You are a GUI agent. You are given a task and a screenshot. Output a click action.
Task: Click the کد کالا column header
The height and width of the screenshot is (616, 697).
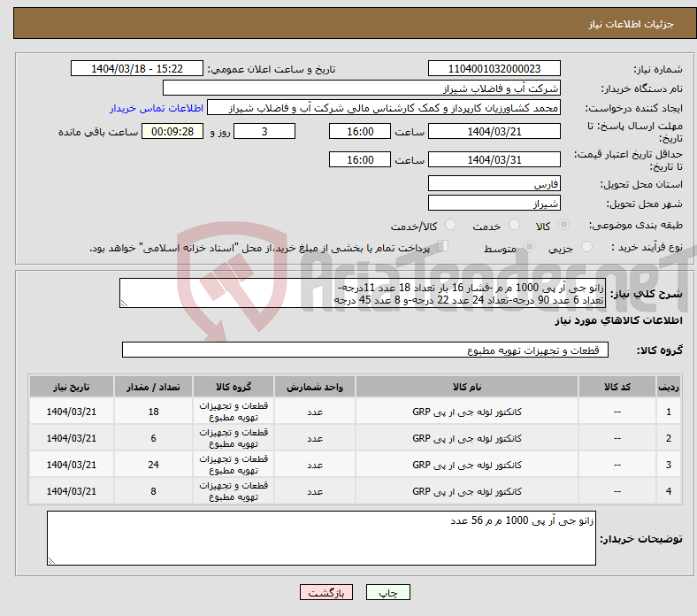pos(617,387)
